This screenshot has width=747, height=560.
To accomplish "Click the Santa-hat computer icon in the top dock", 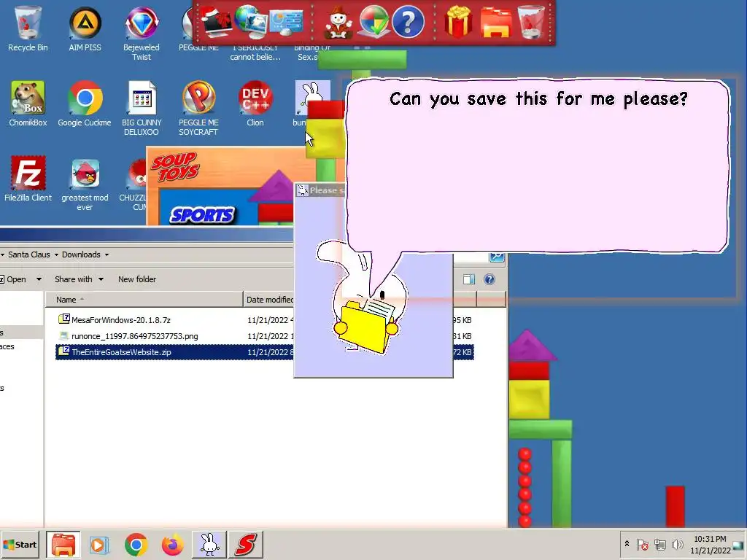I will pos(217,22).
